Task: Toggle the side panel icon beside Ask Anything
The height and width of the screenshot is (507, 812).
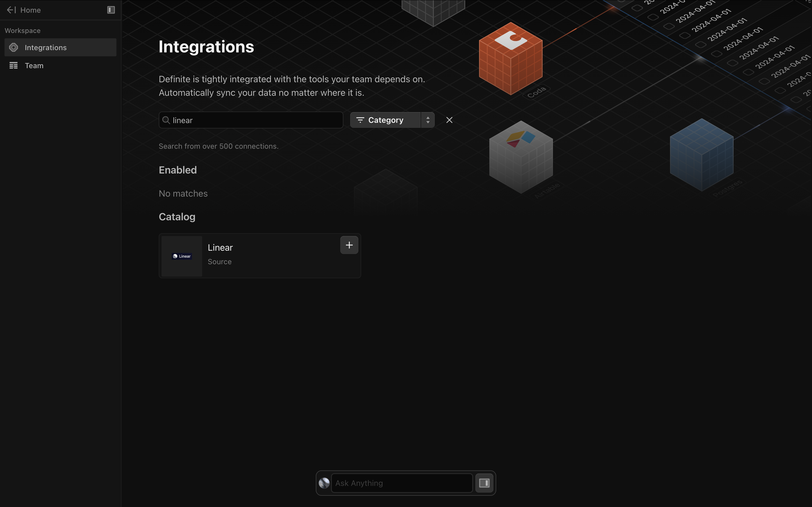Action: click(484, 483)
